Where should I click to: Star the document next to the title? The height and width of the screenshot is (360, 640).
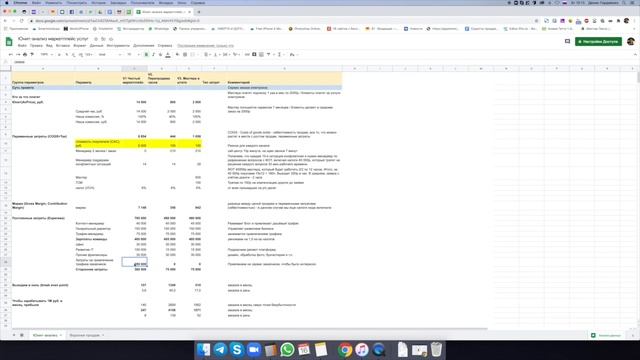click(x=96, y=39)
